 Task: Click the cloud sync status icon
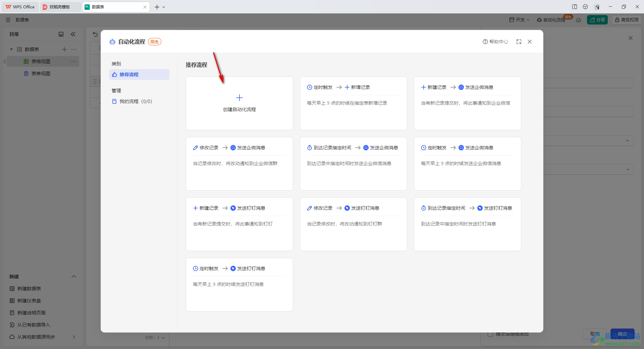coord(579,20)
